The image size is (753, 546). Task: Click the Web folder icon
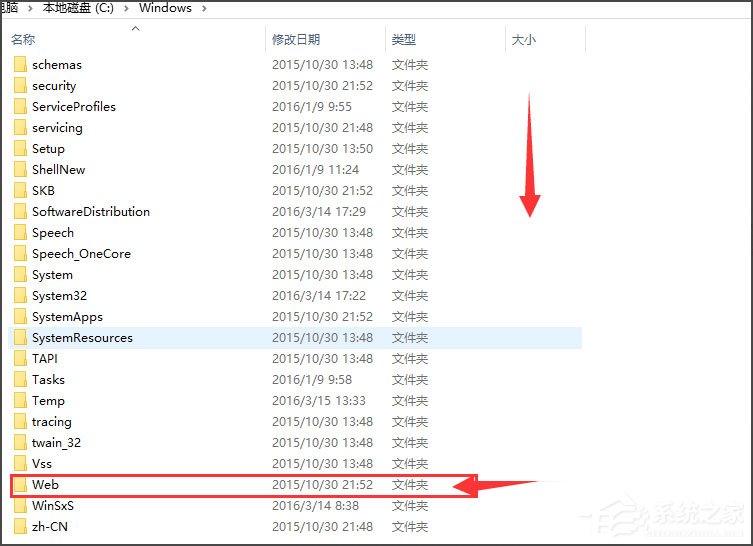pyautogui.click(x=20, y=485)
